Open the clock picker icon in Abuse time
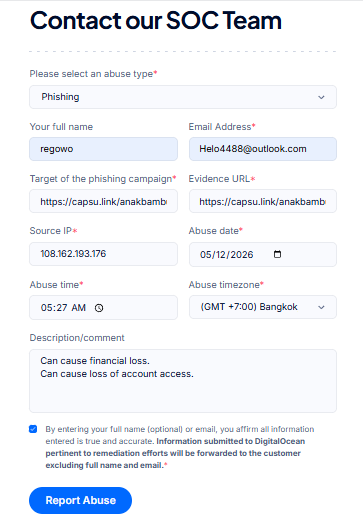 click(99, 308)
